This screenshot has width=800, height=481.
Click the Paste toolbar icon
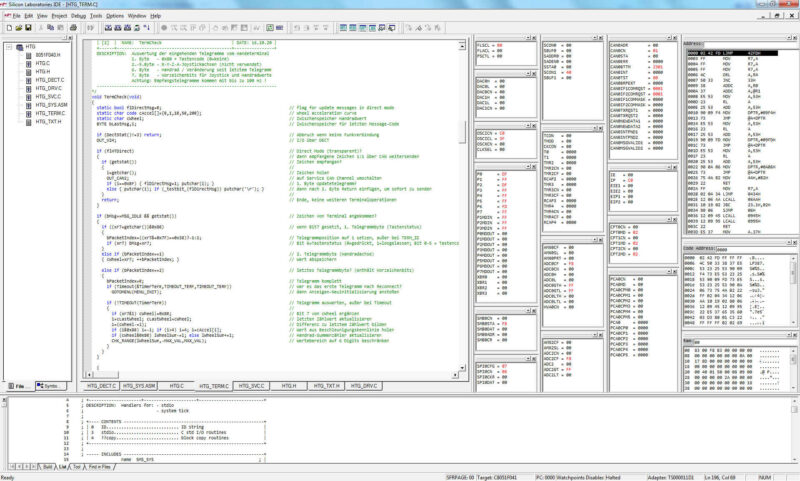(63, 28)
